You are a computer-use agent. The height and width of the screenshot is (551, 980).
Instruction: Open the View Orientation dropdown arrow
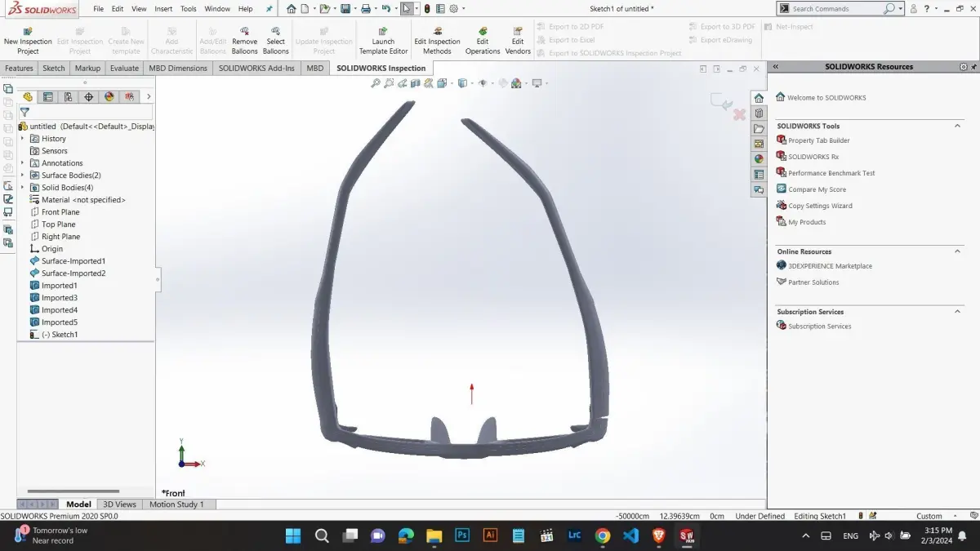pos(452,83)
